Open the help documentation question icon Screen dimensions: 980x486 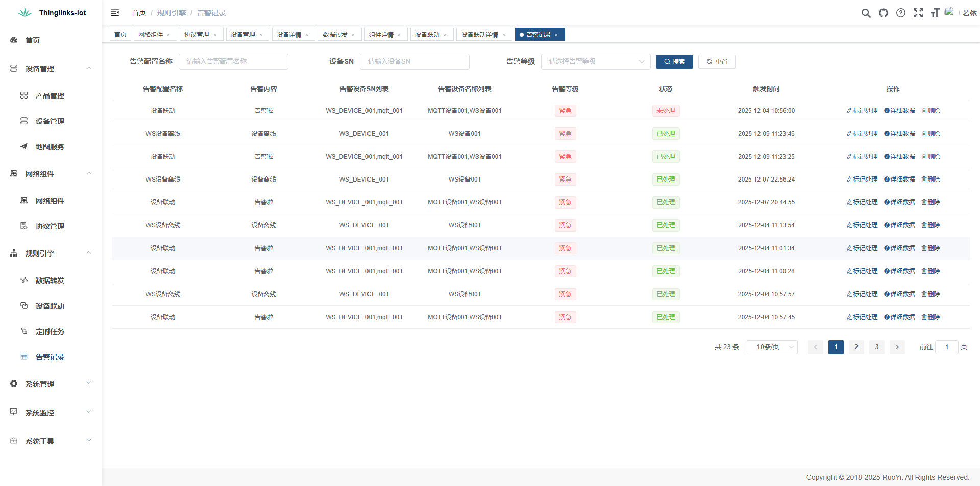(x=901, y=13)
